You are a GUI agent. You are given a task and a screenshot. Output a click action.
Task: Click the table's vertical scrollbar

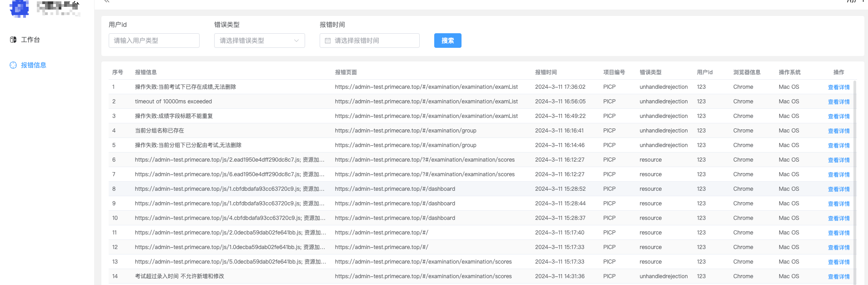tap(855, 182)
